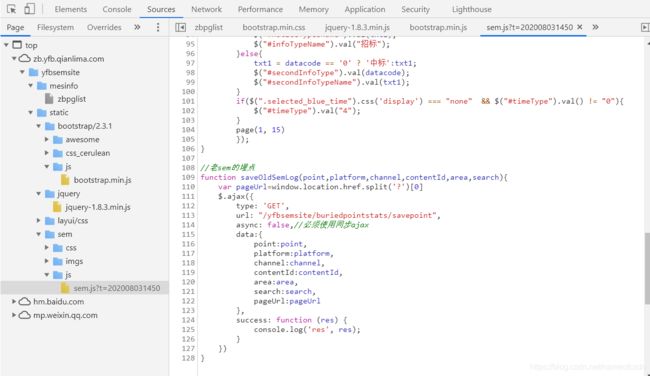Expand the css folder under sem
Image resolution: width=650 pixels, height=376 pixels.
[47, 247]
